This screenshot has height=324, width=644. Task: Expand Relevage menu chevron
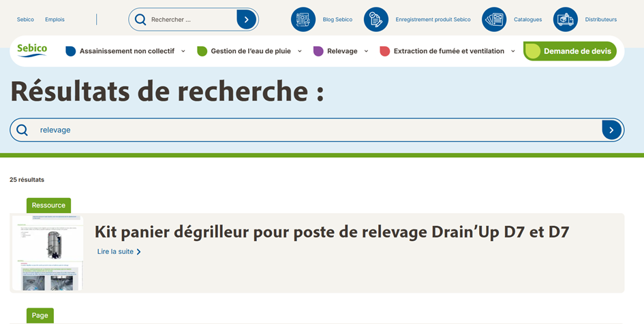point(367,51)
